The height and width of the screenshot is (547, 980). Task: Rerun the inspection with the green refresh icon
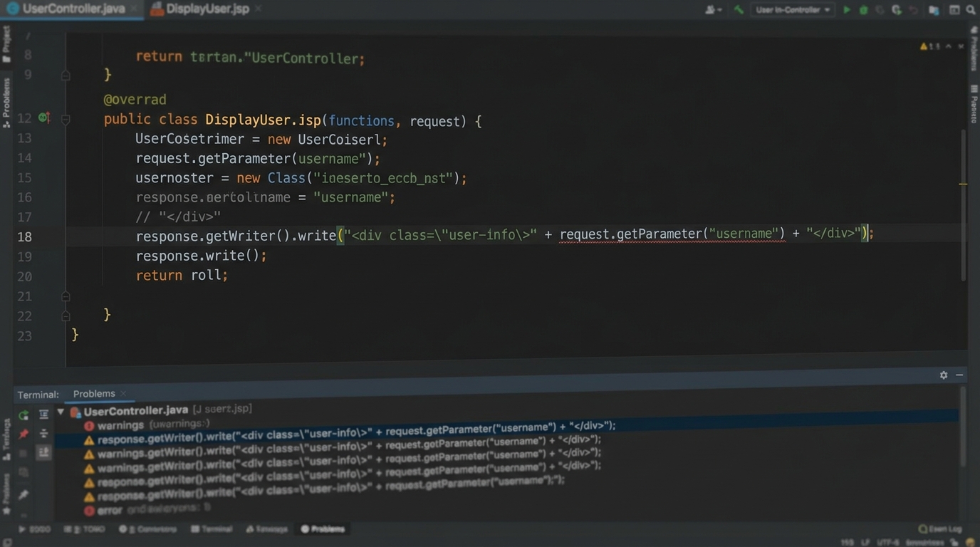coord(24,415)
